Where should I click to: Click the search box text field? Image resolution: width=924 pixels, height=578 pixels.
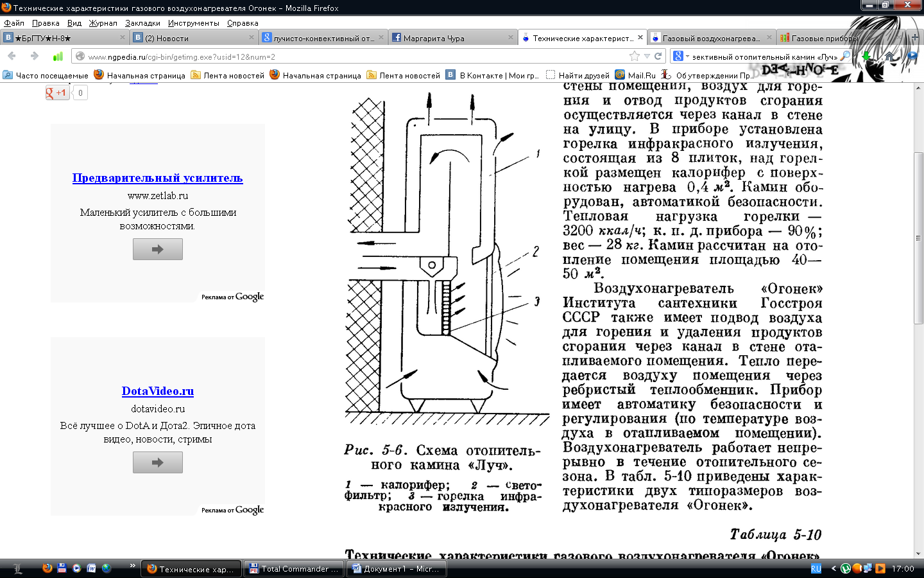click(764, 57)
